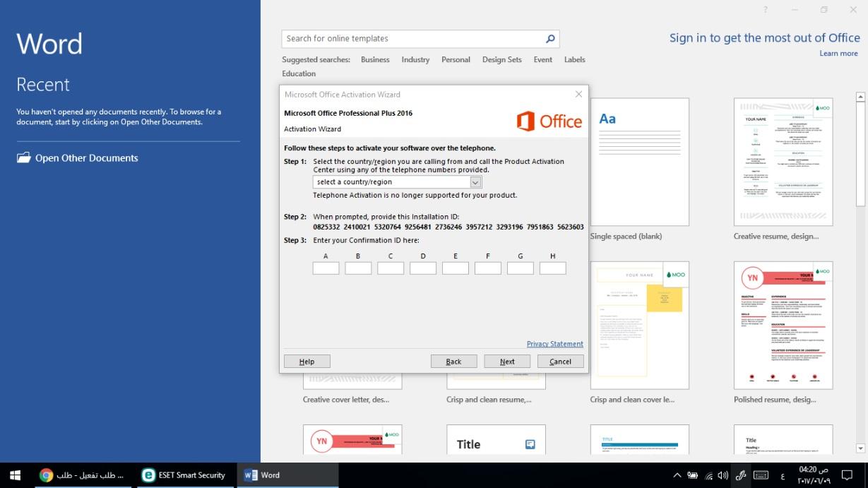Open the pen workspace tray icon

click(741, 475)
